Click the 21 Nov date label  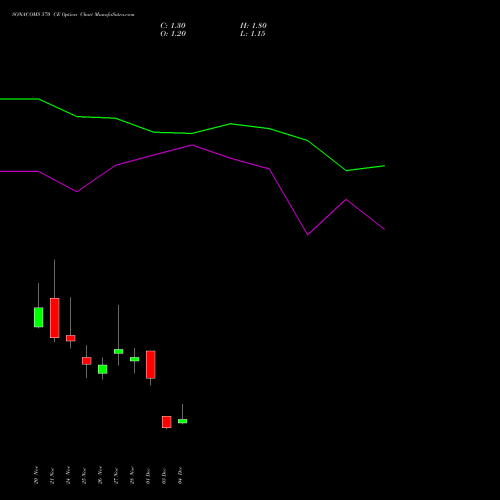pos(52,475)
